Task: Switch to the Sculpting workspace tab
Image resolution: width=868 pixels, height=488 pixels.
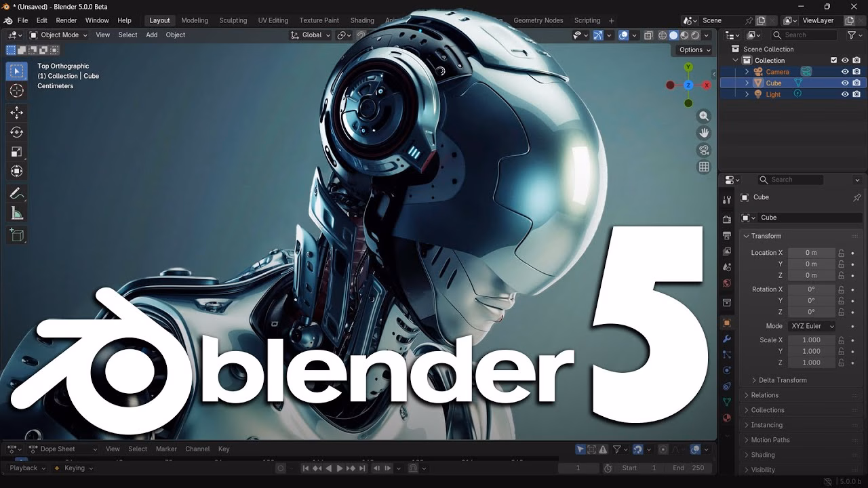Action: point(233,20)
